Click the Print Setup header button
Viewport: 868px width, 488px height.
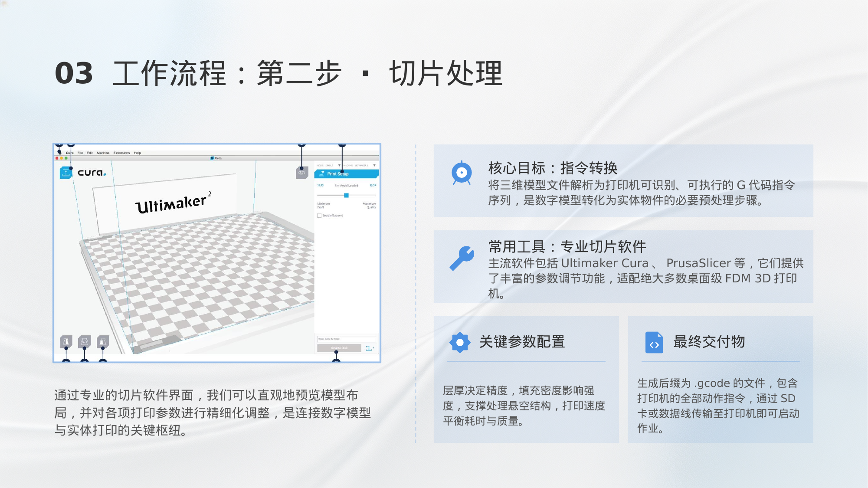click(x=347, y=174)
